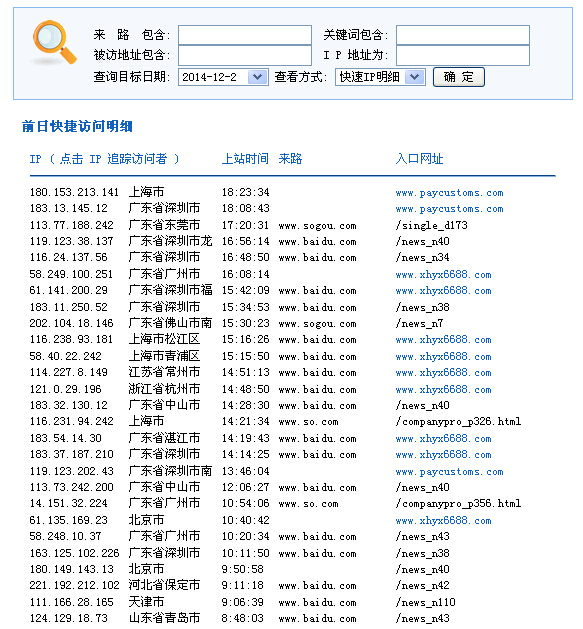Click location 广东省佛山市南

170,323
